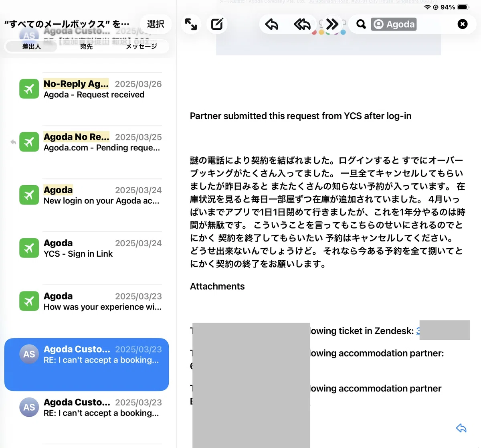
Task: Tap the 2025/03/26 date label
Action: point(138,84)
